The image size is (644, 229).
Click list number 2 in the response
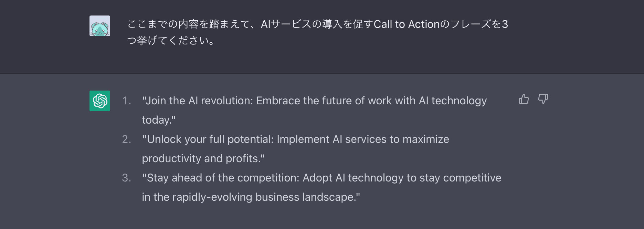[x=126, y=139]
